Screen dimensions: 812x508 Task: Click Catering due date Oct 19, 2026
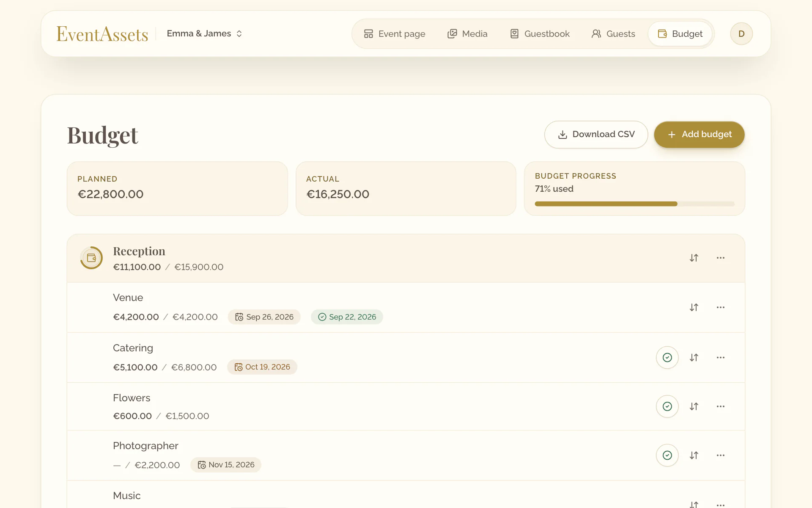coord(262,367)
